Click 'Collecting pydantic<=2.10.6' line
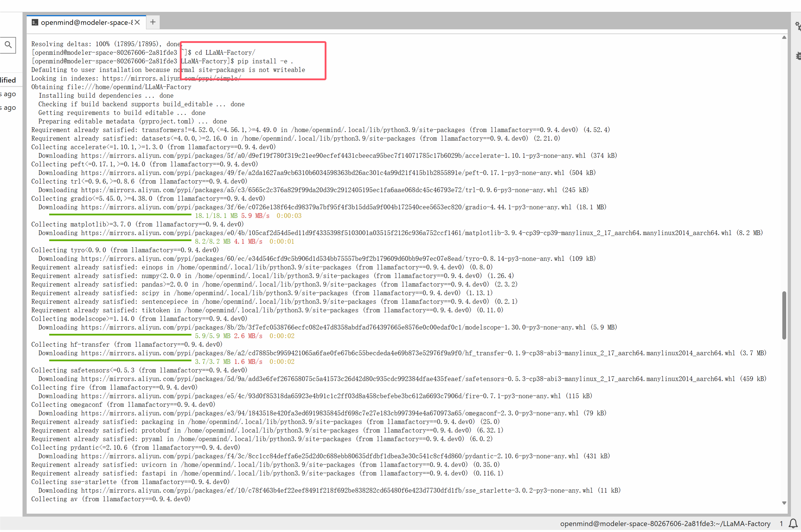This screenshot has width=801, height=532. click(x=135, y=448)
